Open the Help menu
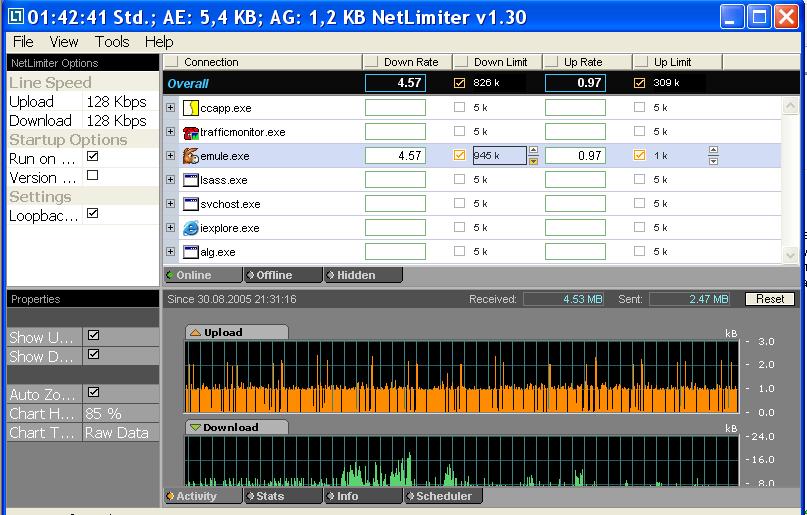This screenshot has height=515, width=807. 159,42
